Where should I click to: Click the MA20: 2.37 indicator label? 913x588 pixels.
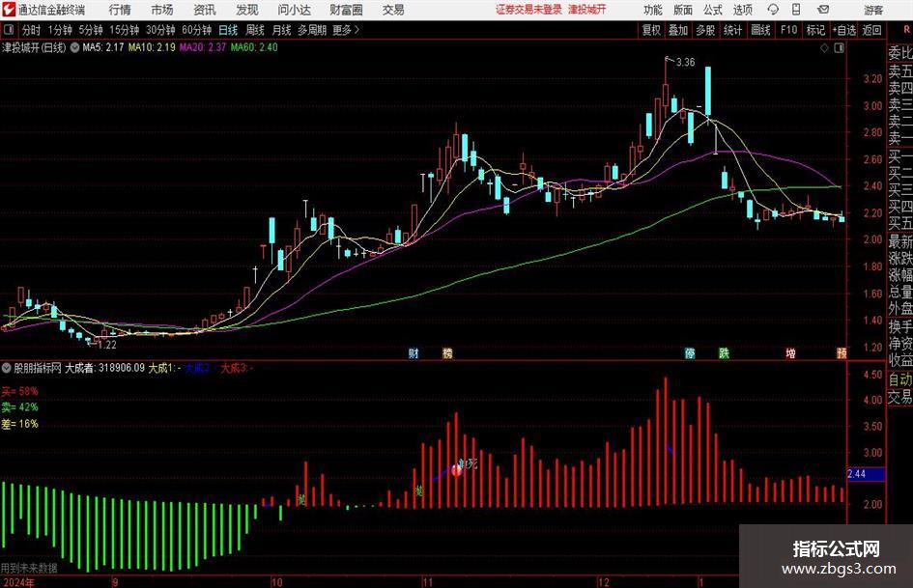[203, 47]
